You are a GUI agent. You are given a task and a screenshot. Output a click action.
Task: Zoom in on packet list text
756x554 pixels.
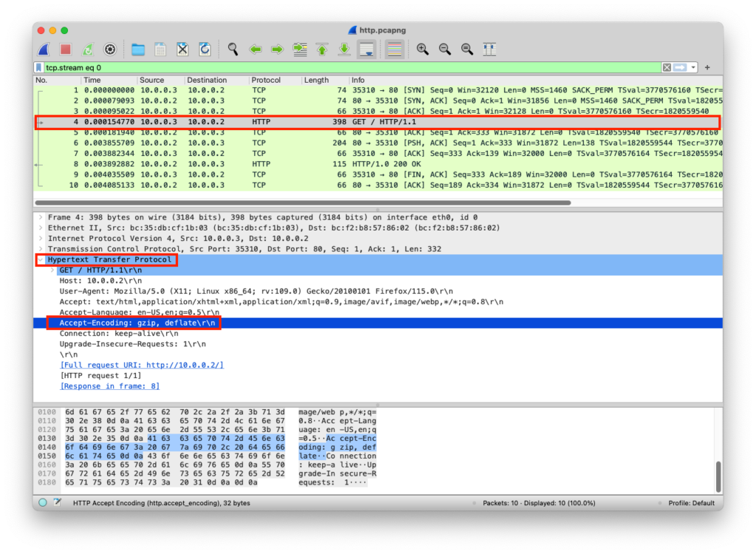pyautogui.click(x=423, y=49)
